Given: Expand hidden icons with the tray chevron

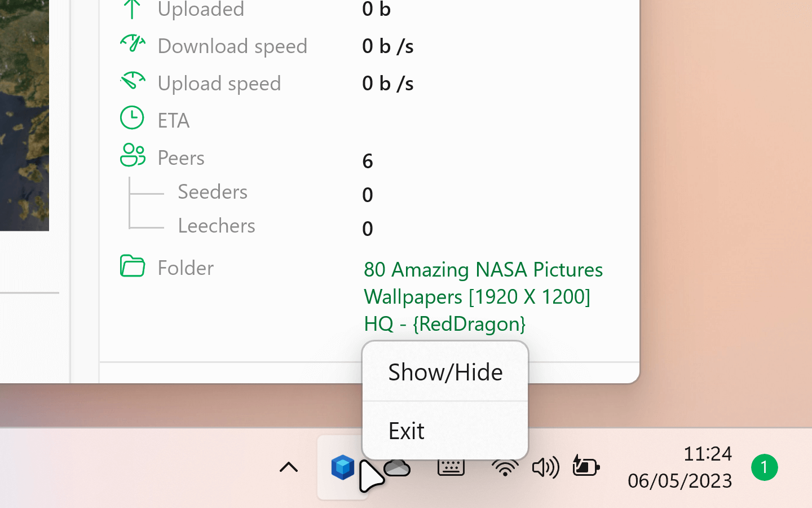Looking at the screenshot, I should click(x=289, y=467).
